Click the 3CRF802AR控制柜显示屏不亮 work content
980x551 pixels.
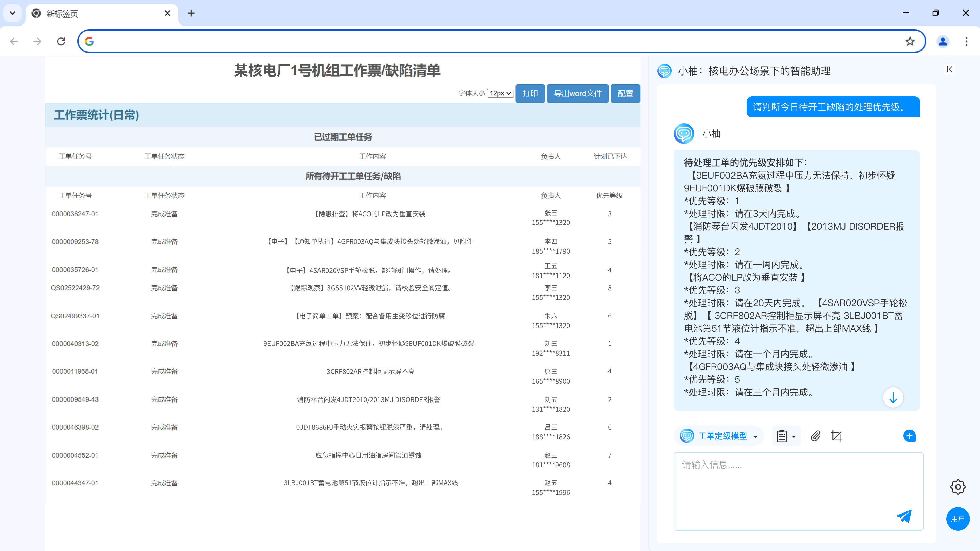pos(371,371)
